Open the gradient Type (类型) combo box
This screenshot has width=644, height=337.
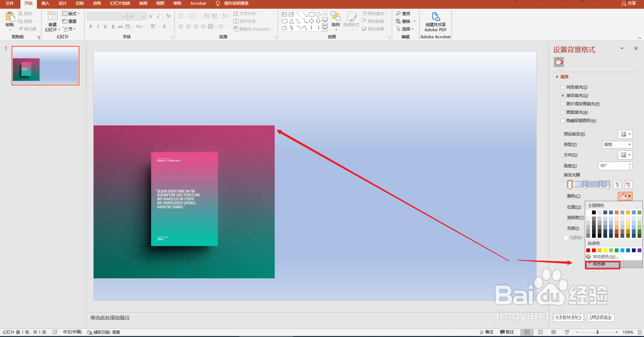[x=617, y=145]
